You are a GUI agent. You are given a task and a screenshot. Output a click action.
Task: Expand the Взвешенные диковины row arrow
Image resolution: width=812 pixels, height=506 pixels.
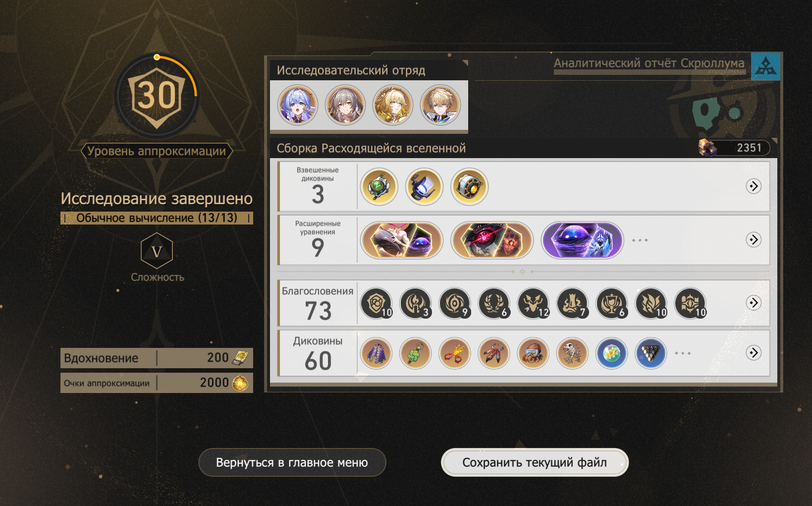tap(754, 186)
